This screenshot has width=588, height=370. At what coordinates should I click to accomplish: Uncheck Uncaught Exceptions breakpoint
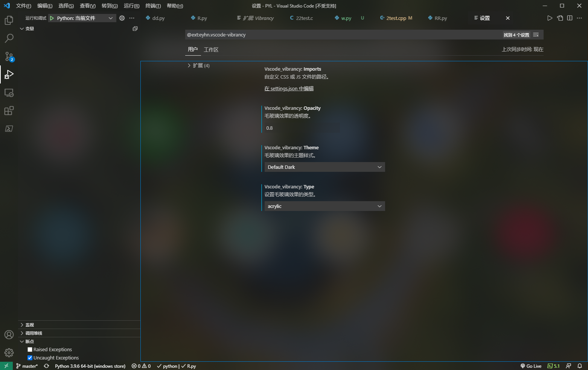[30, 358]
